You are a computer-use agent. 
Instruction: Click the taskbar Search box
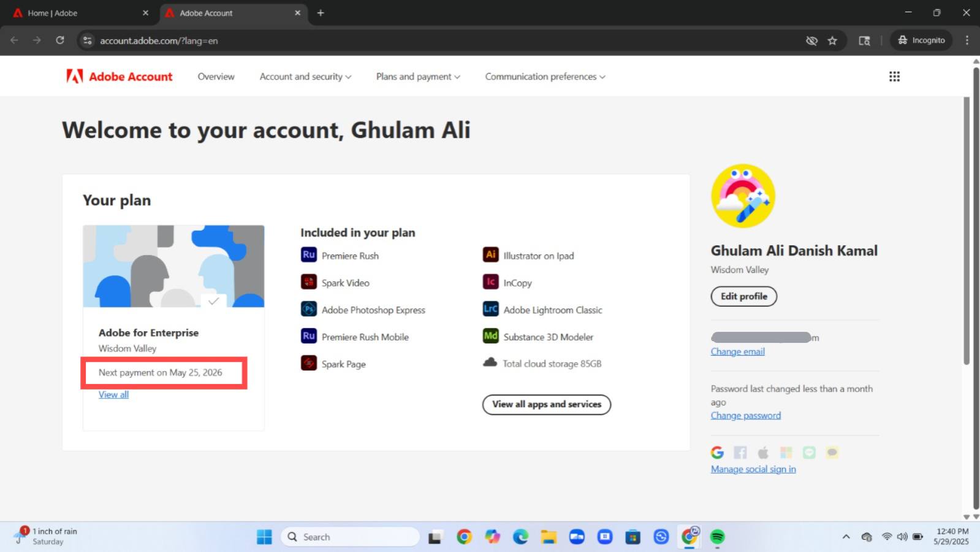(x=350, y=537)
